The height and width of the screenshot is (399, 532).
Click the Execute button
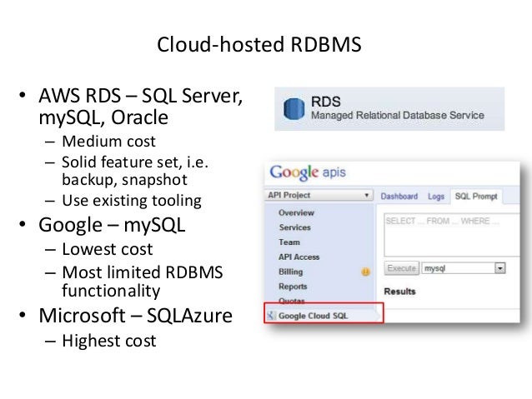tap(402, 268)
